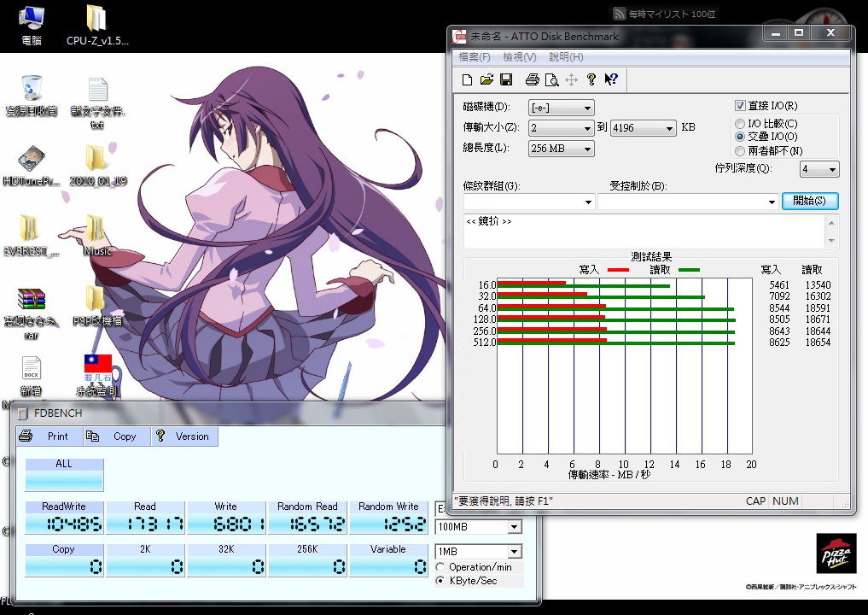The height and width of the screenshot is (615, 868).
Task: Click Copy in FDBENCH toolbar
Action: click(x=118, y=436)
